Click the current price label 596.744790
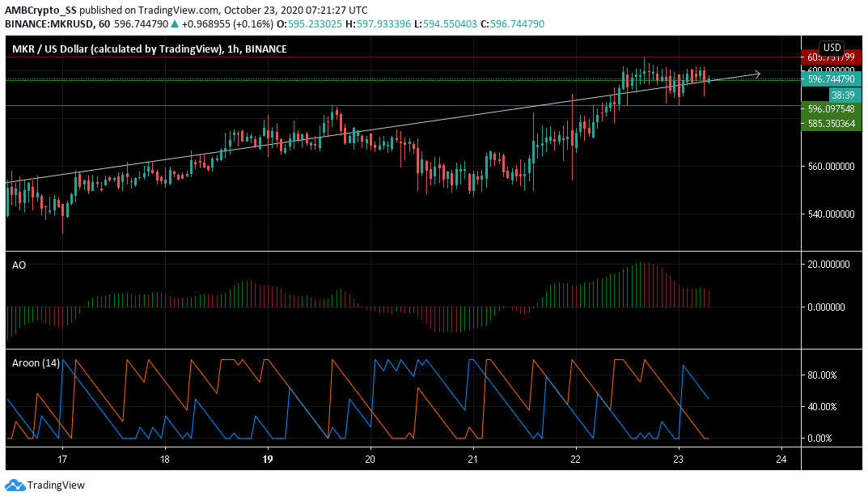The width and height of the screenshot is (868, 500). (831, 79)
